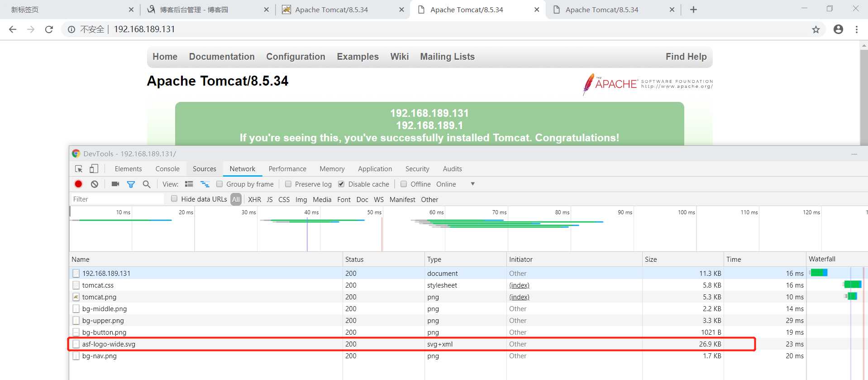Open the Security panel
The image size is (868, 380).
[417, 169]
